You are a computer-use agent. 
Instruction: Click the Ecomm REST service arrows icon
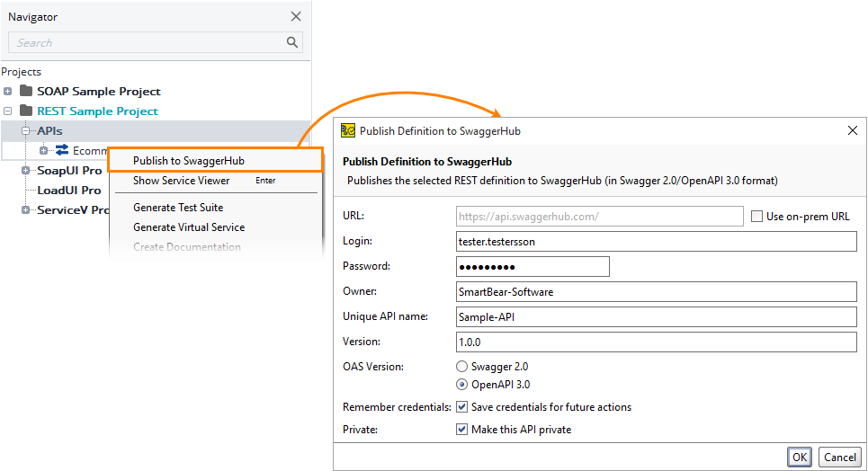[x=62, y=150]
